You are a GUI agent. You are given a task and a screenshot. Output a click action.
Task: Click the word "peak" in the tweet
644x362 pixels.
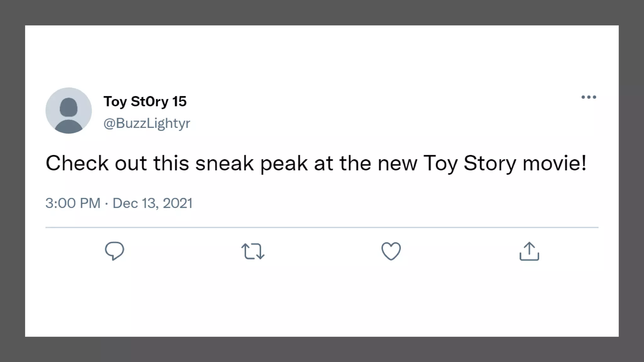point(284,163)
